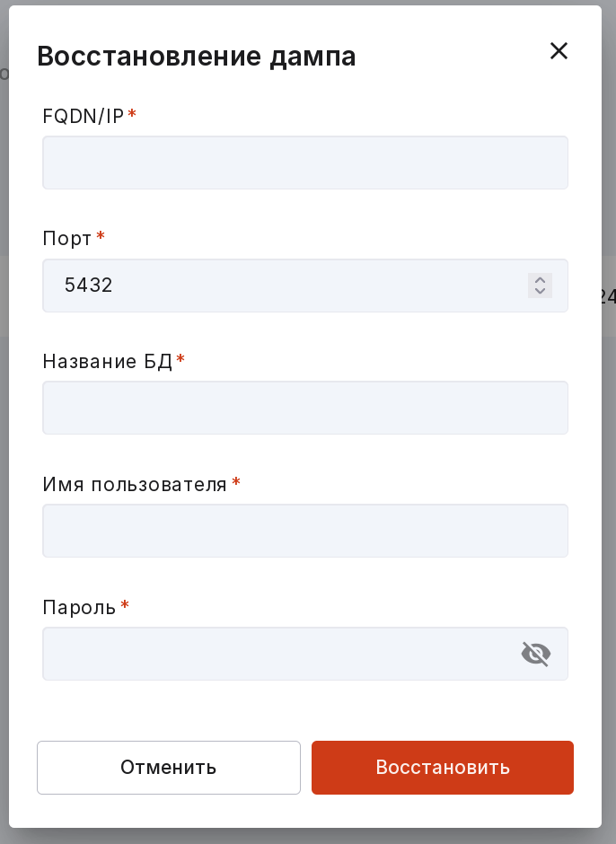616x844 pixels.
Task: Click the Пароль label text
Action: pos(79,608)
